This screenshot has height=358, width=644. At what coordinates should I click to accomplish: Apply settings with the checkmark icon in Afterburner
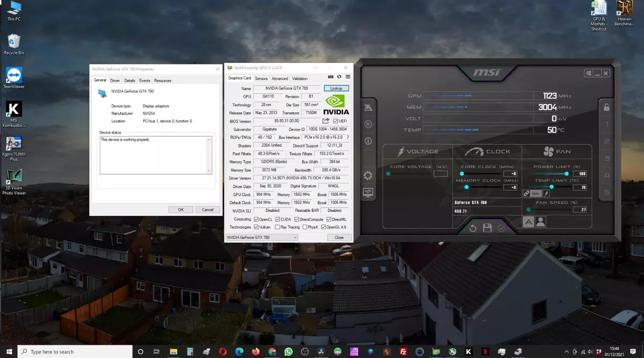click(x=501, y=228)
